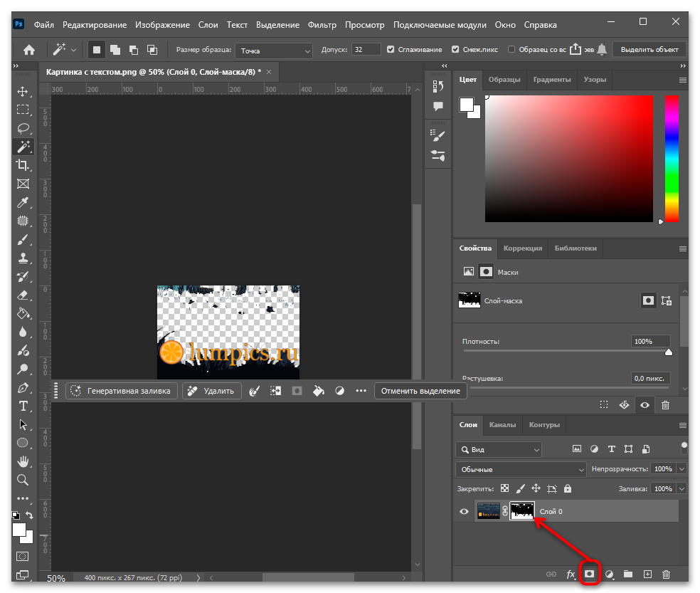The image size is (700, 593).
Task: Click the Выделить объект button
Action: coord(649,50)
